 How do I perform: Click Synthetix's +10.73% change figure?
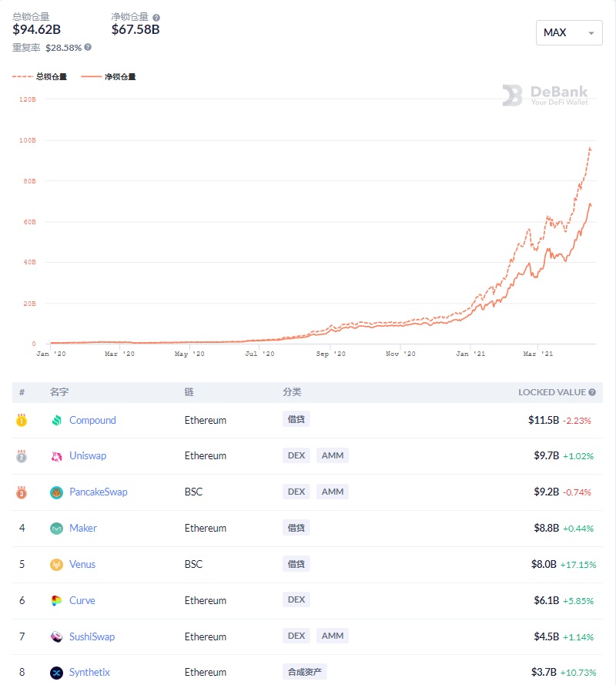tap(578, 673)
